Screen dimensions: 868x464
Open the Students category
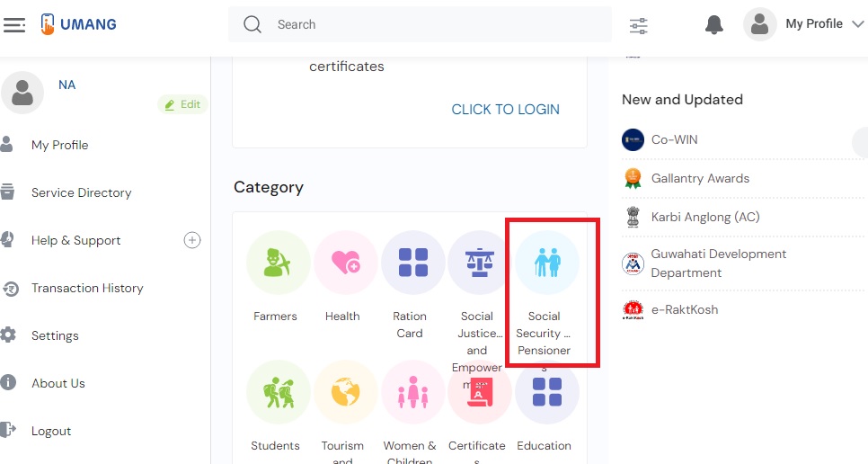point(278,392)
